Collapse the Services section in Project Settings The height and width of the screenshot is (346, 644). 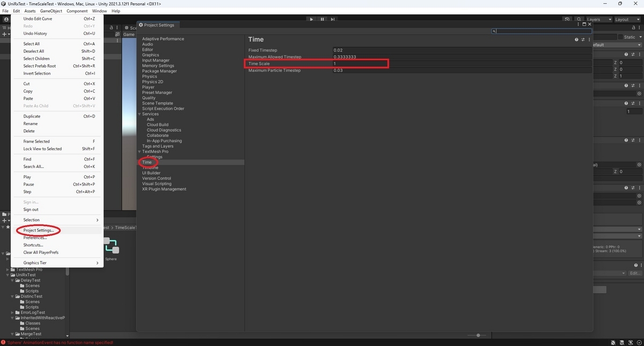(x=139, y=114)
